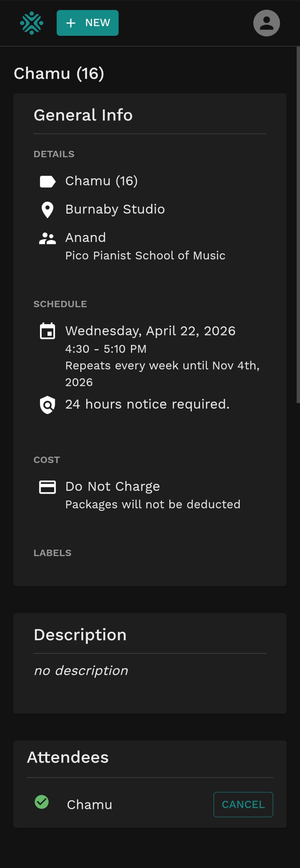300x868 pixels.
Task: Click the instructor name Anand
Action: click(x=85, y=238)
